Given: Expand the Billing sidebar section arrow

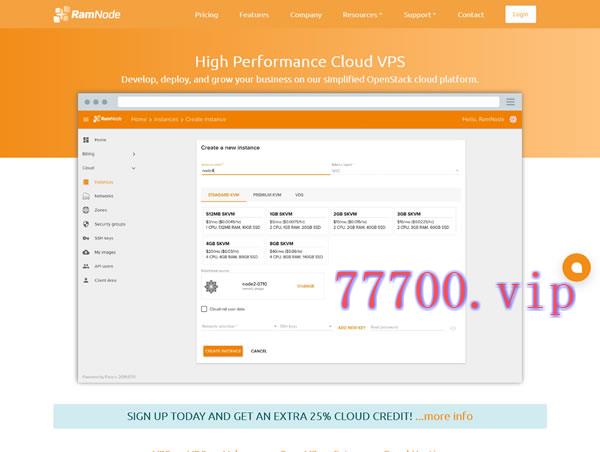Looking at the screenshot, I should [134, 154].
